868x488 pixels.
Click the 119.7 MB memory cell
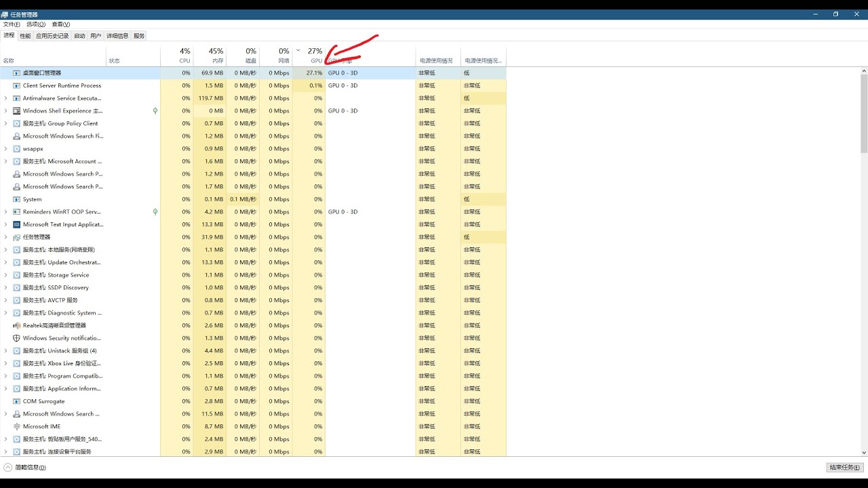coord(210,98)
